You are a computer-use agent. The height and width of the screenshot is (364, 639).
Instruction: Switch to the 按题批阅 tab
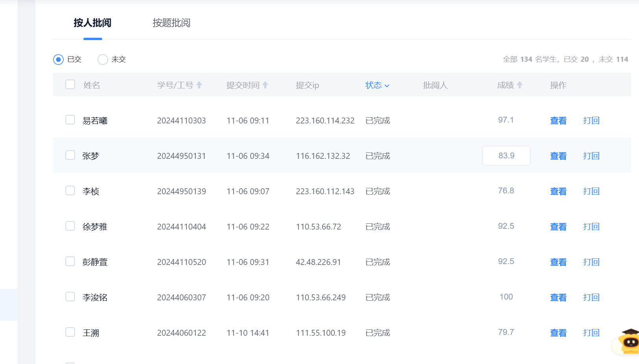click(171, 23)
